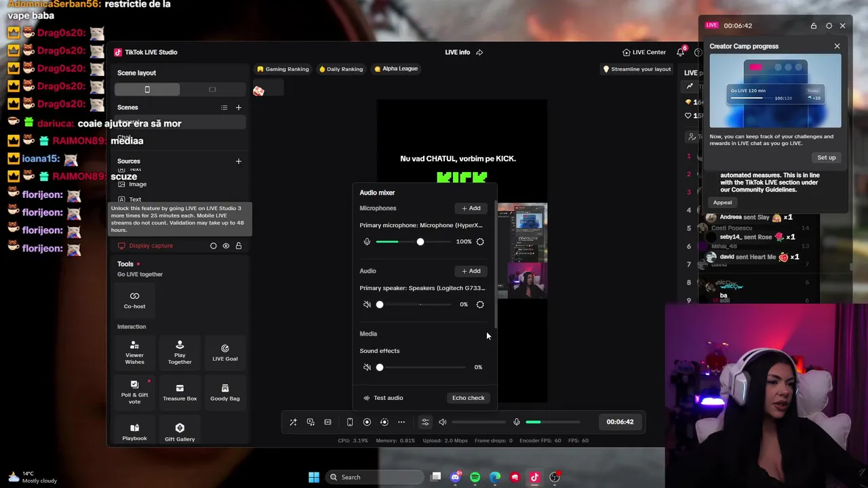Select landscape scene layout

pos(212,89)
